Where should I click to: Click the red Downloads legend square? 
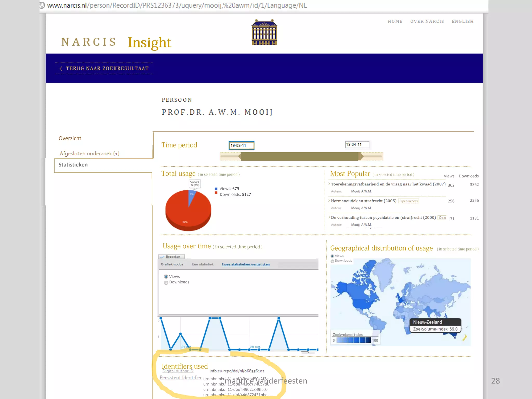[x=216, y=193]
